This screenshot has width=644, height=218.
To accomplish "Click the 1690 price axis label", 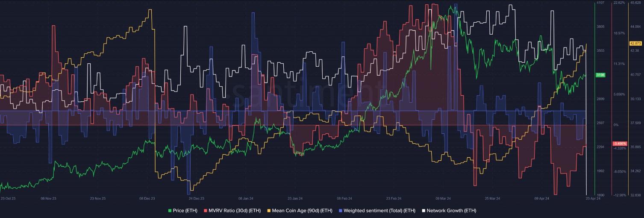I will click(x=600, y=195).
